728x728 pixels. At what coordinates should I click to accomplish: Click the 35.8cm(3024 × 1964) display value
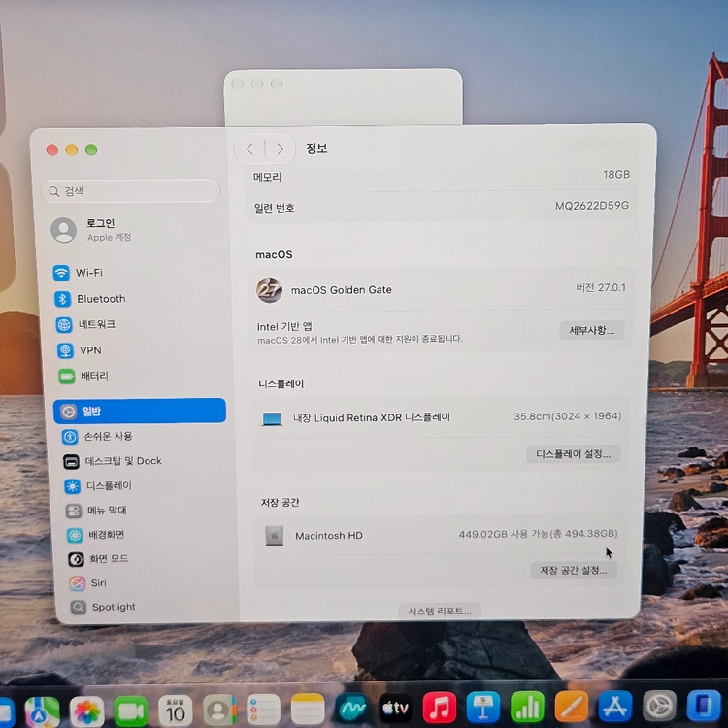point(568,416)
